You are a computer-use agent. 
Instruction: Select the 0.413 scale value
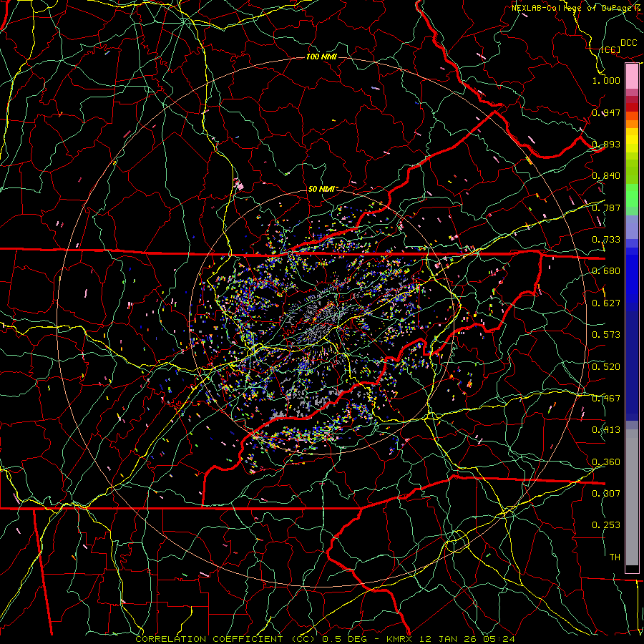[x=606, y=430]
